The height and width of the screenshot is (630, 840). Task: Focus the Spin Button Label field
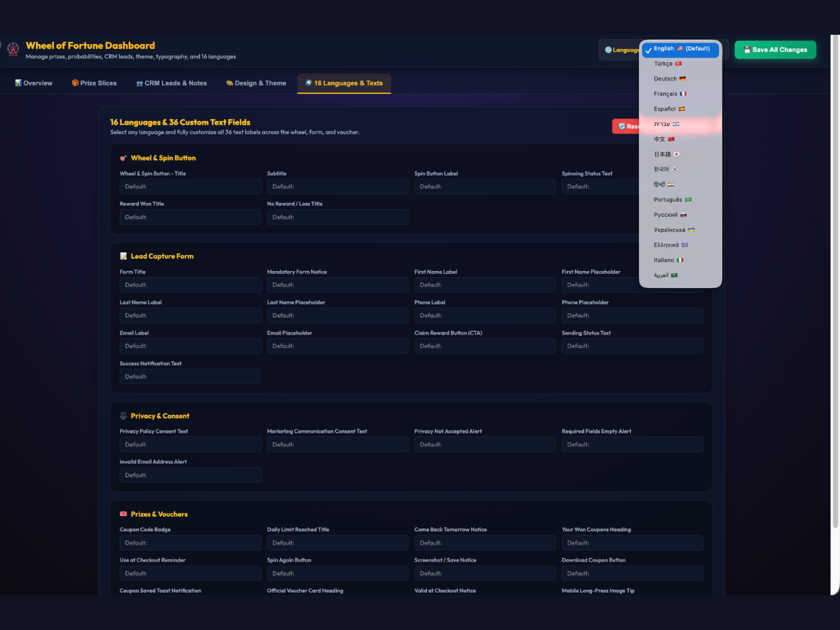coord(485,187)
